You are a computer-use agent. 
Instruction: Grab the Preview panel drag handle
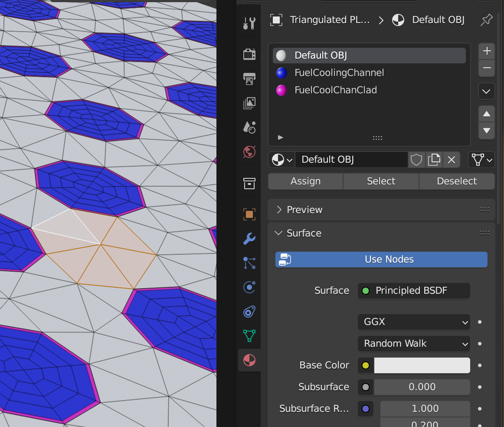click(x=485, y=210)
